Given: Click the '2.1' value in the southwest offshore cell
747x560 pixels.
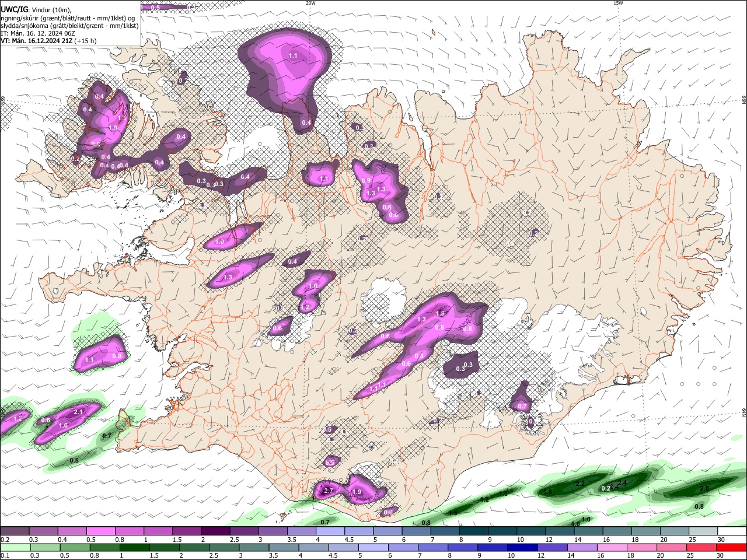Looking at the screenshot, I should (x=79, y=412).
